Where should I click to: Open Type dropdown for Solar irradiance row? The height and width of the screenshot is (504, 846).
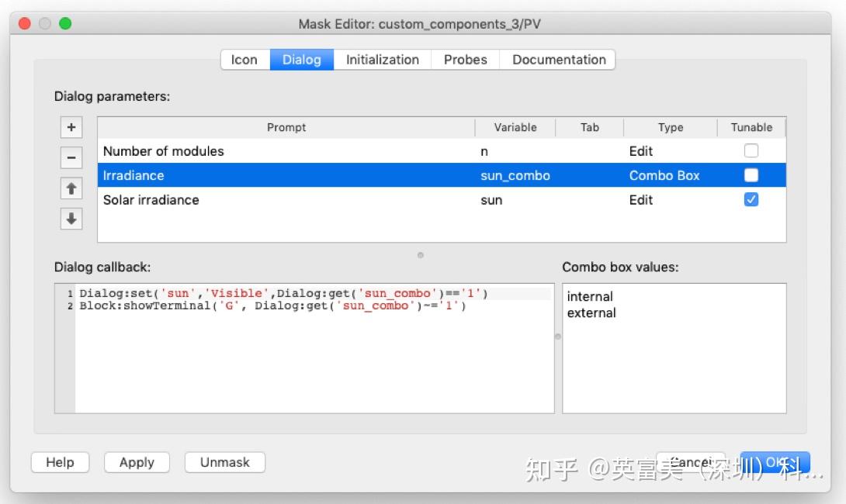(x=669, y=199)
